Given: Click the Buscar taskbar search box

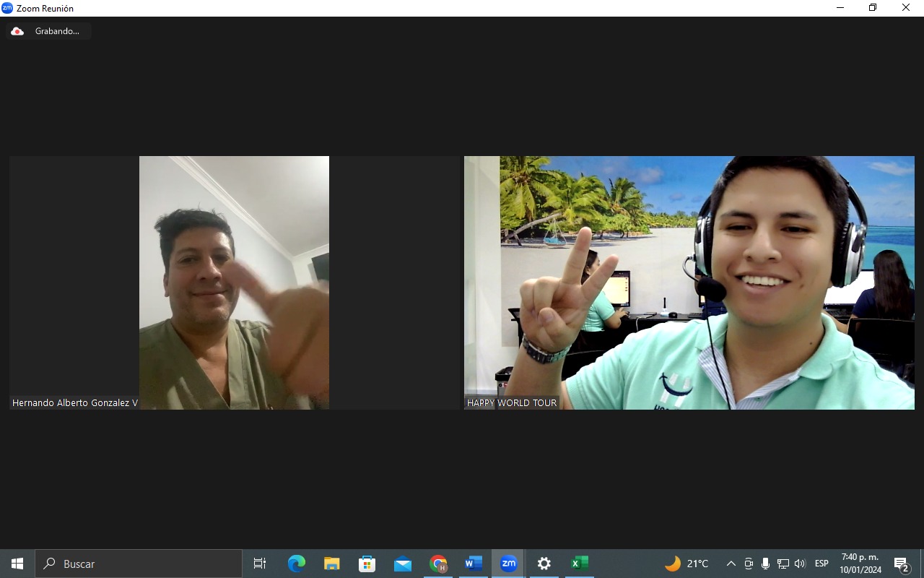Looking at the screenshot, I should pos(139,564).
